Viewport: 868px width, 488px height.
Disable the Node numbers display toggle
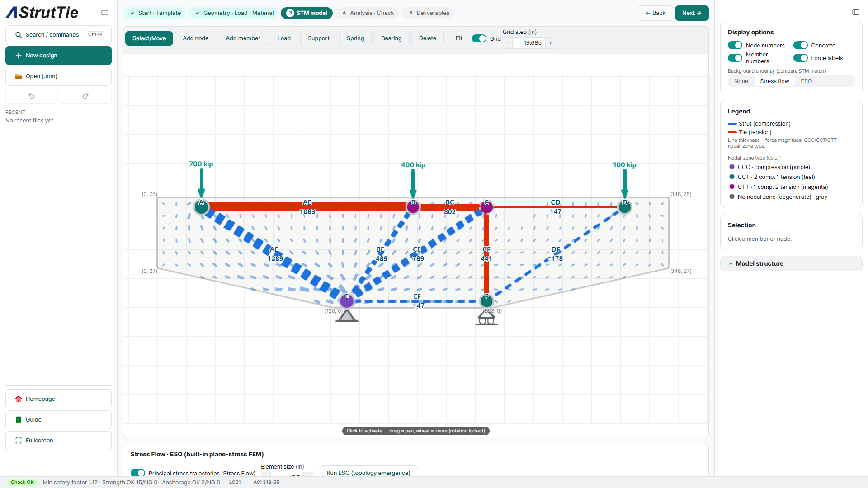coord(735,45)
